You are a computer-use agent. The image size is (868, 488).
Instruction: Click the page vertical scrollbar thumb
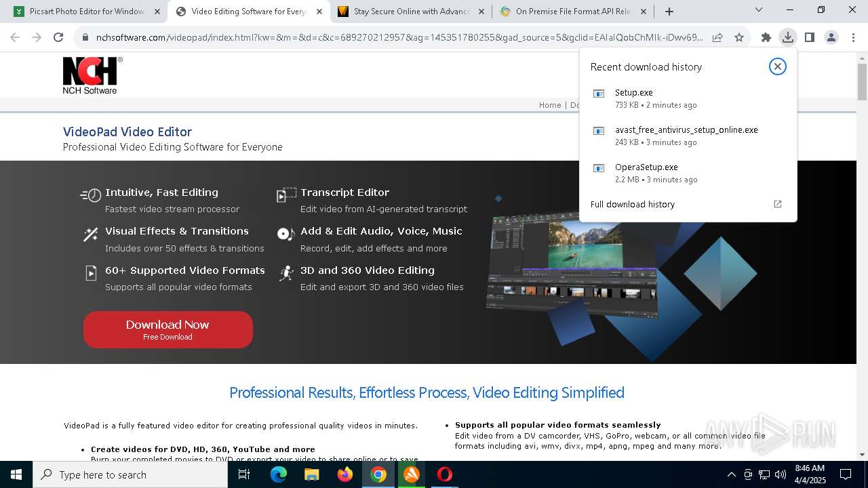(862, 81)
